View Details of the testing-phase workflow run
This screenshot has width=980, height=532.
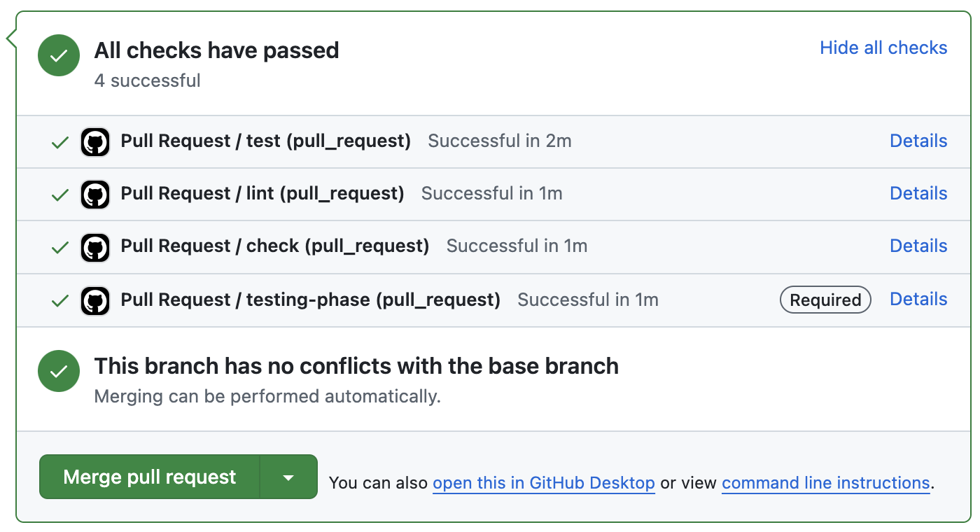(x=918, y=300)
